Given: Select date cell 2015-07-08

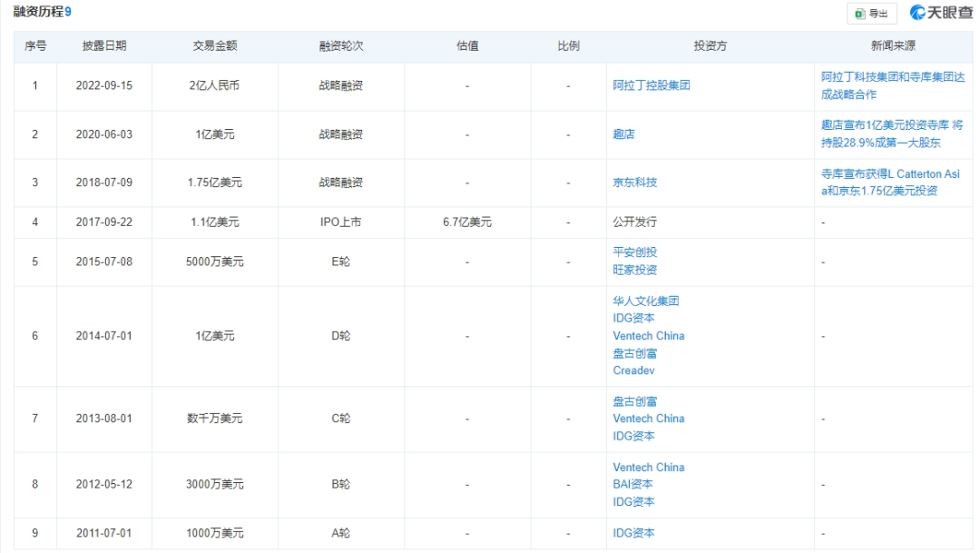Looking at the screenshot, I should [x=104, y=262].
